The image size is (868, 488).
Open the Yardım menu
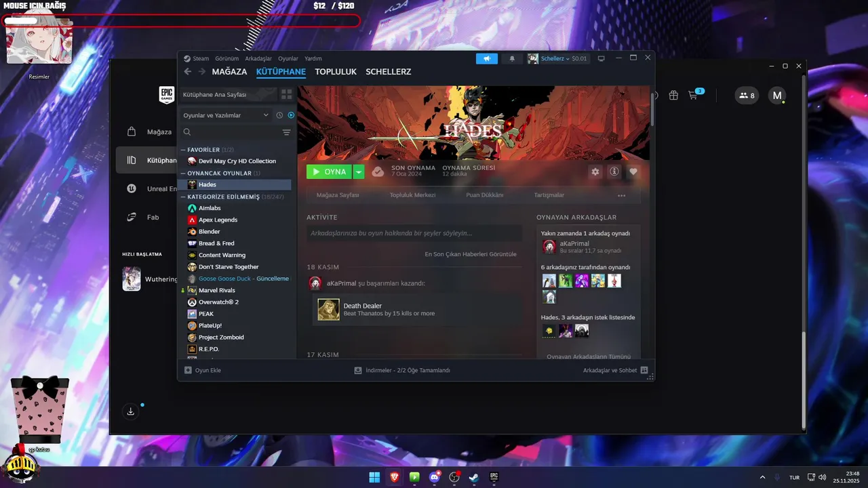313,58
